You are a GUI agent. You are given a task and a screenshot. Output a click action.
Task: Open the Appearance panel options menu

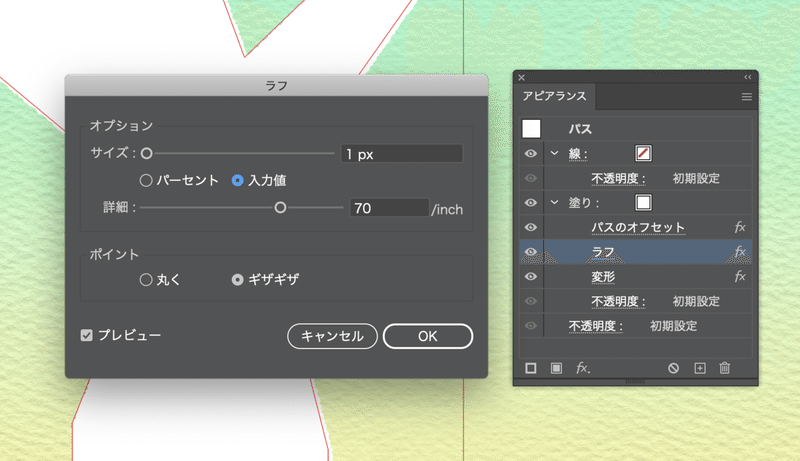746,96
